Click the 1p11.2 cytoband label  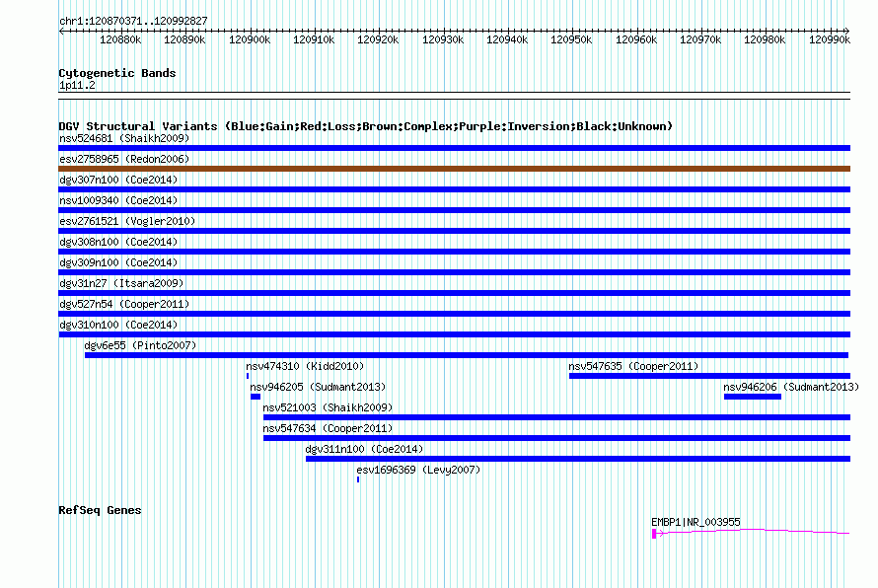[x=77, y=85]
